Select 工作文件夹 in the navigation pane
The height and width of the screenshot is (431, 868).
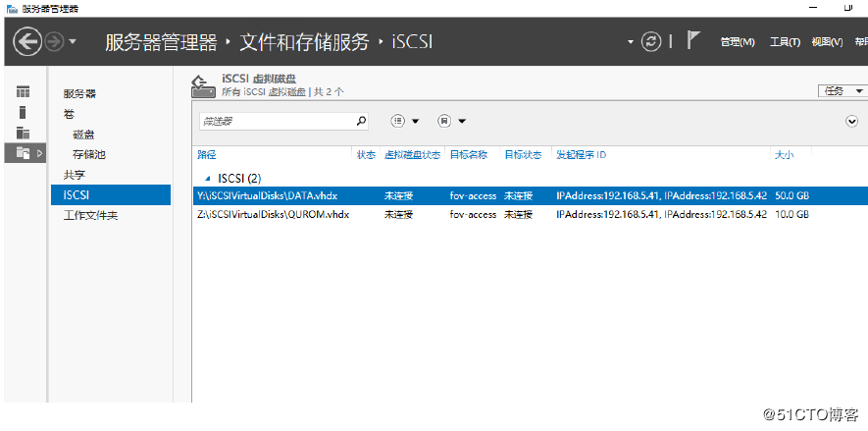coord(90,216)
